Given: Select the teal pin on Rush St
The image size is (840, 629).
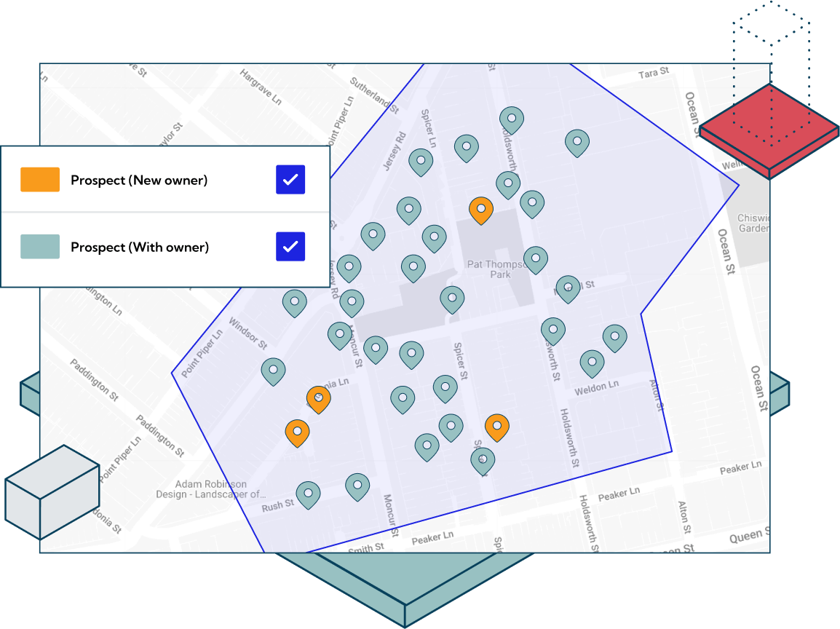Looking at the screenshot, I should [309, 495].
